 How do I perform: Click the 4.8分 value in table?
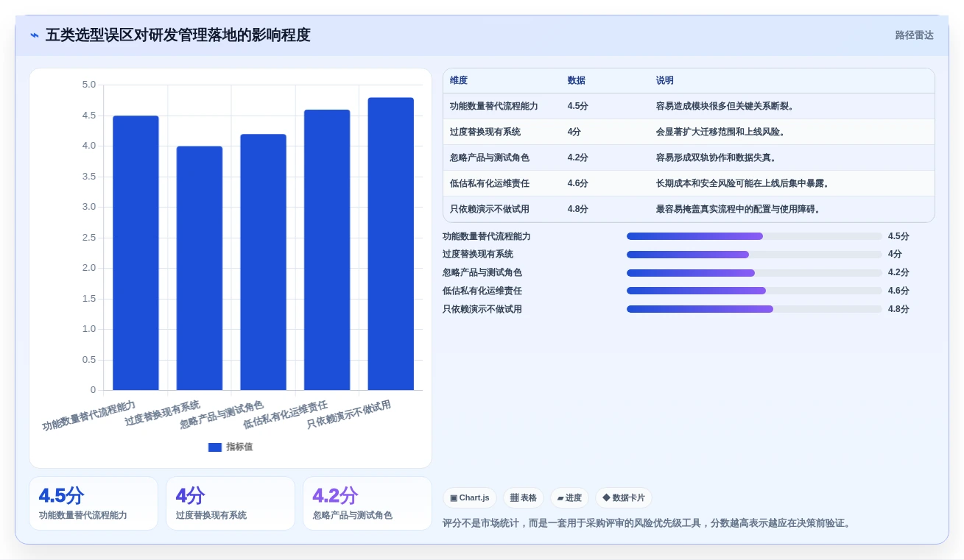point(578,209)
